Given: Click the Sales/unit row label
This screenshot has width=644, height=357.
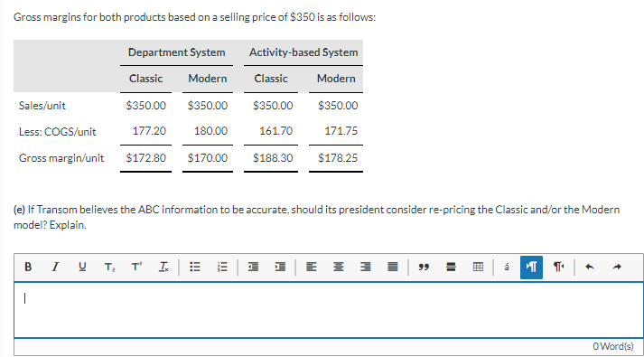Looking at the screenshot, I should 42,106.
